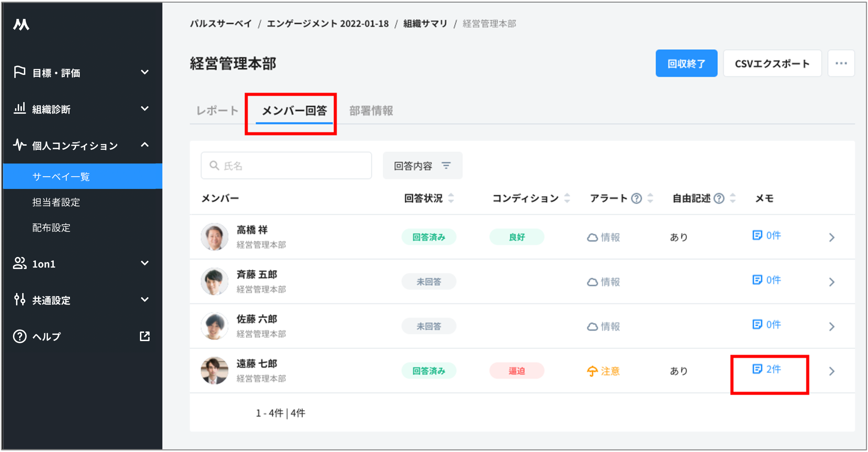Click the Alert column help question icon

(636, 198)
